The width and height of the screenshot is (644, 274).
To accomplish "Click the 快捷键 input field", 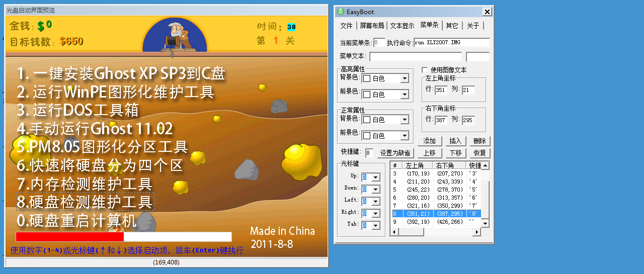I will point(369,153).
